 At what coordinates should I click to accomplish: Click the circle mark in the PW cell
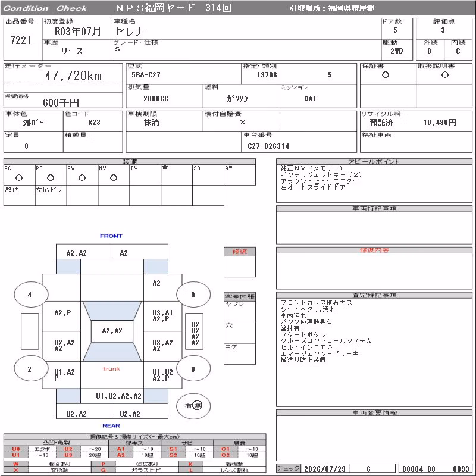pyautogui.click(x=82, y=177)
